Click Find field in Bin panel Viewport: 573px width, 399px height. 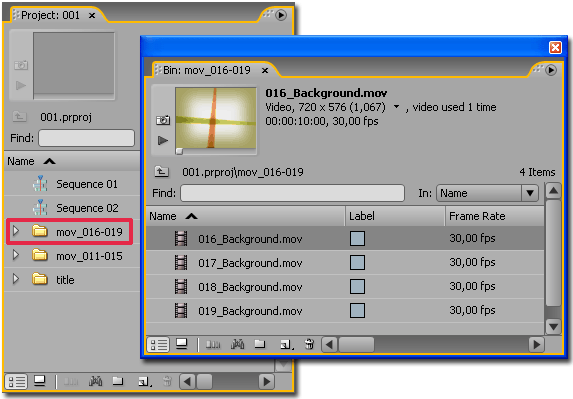(x=292, y=193)
